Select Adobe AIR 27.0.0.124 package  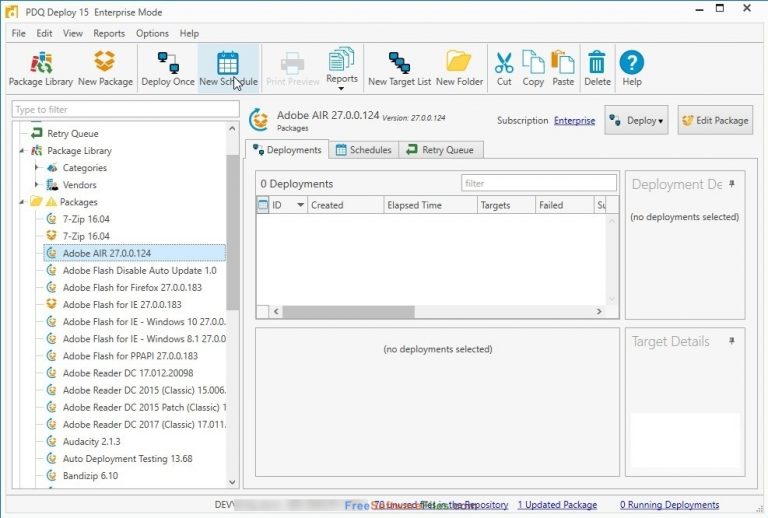tap(135, 253)
